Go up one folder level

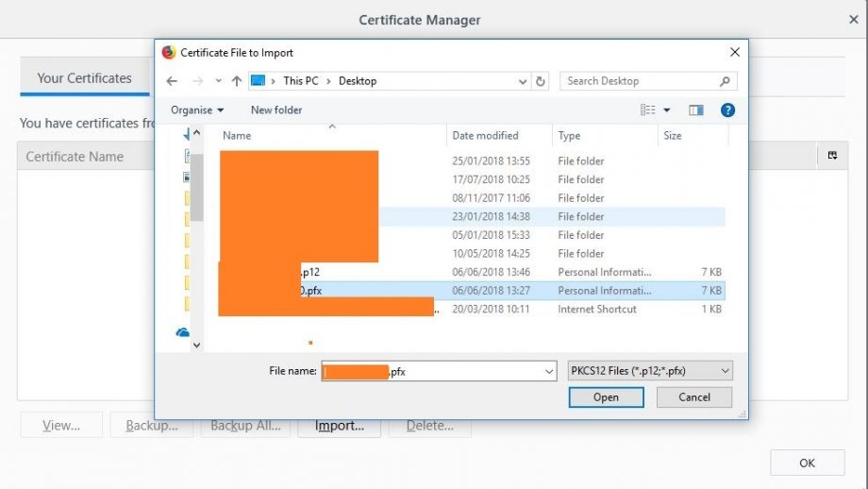pyautogui.click(x=237, y=81)
